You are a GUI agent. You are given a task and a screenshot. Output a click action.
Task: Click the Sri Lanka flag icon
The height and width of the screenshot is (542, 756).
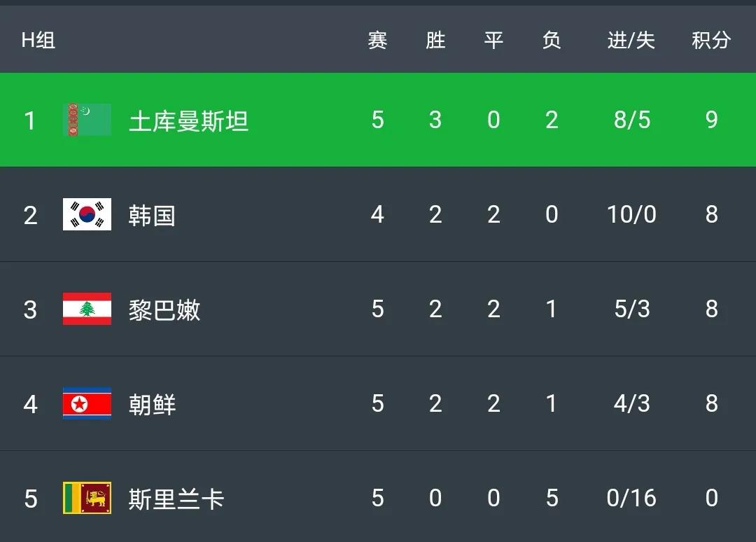(87, 499)
